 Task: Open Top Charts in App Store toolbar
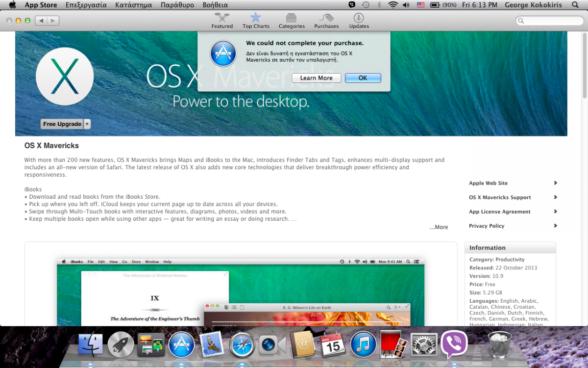[x=256, y=21]
